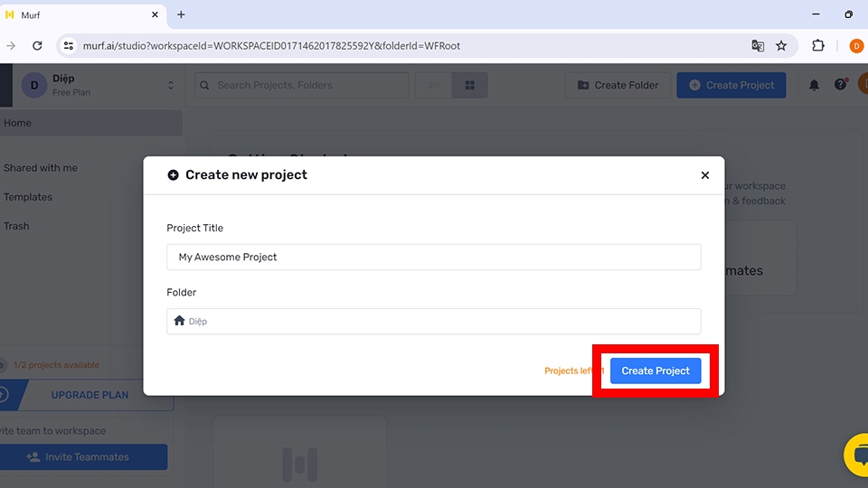
Task: Bookmark this page with the star icon
Action: 781,46
